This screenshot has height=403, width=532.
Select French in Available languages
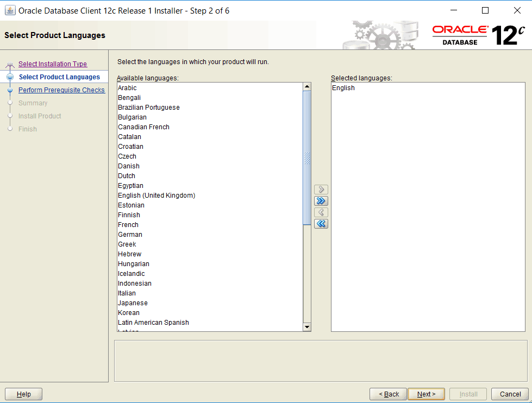click(210, 225)
